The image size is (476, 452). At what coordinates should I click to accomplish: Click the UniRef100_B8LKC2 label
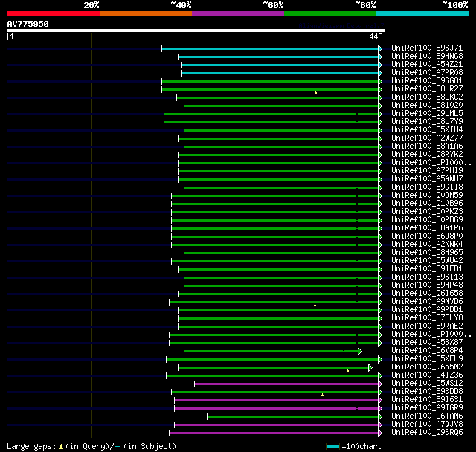pos(427,97)
